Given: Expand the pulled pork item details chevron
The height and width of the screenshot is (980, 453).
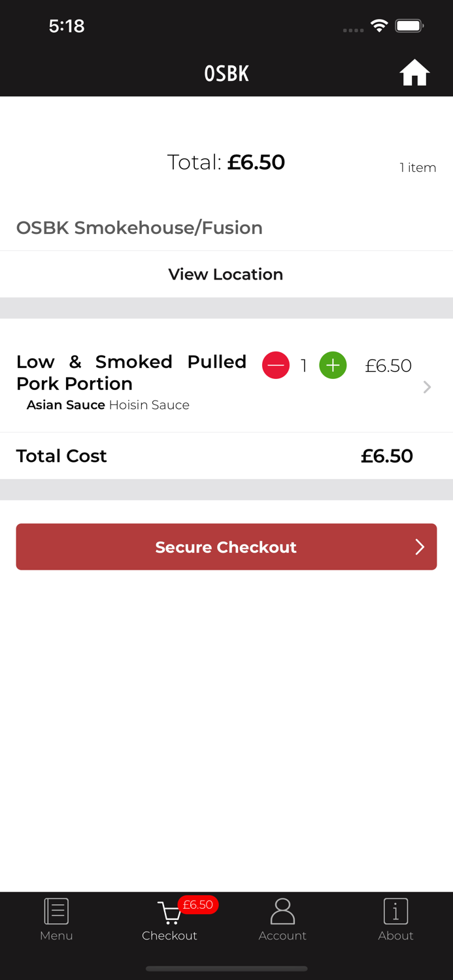Looking at the screenshot, I should pos(428,387).
